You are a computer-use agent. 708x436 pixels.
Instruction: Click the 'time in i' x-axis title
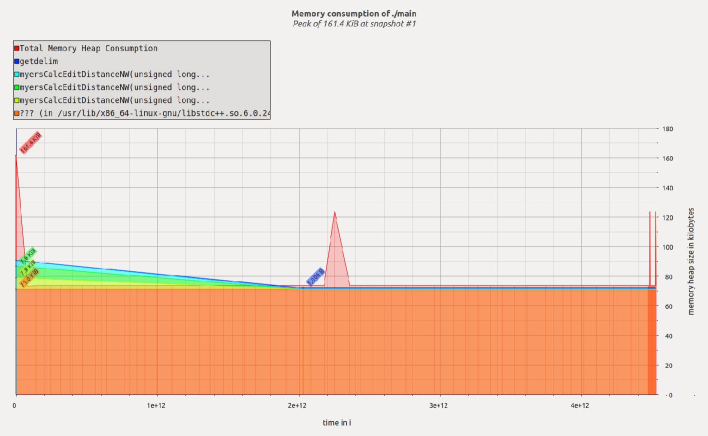pos(337,423)
